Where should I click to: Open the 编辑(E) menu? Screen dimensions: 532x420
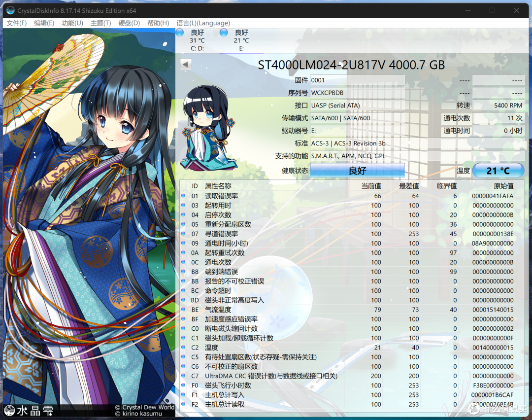(44, 23)
